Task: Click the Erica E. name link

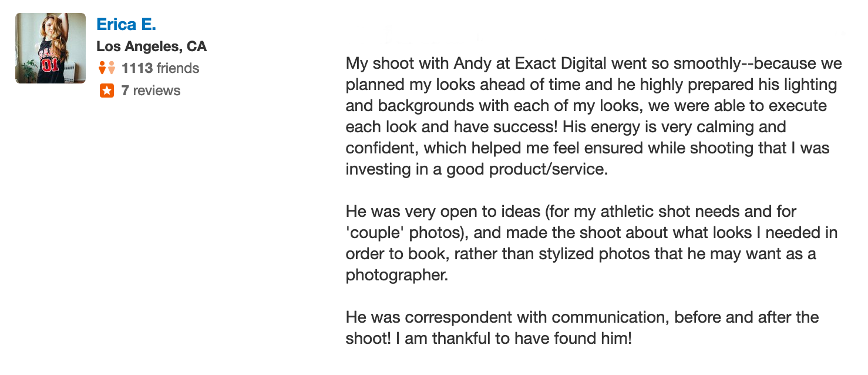Action: pyautogui.click(x=126, y=25)
